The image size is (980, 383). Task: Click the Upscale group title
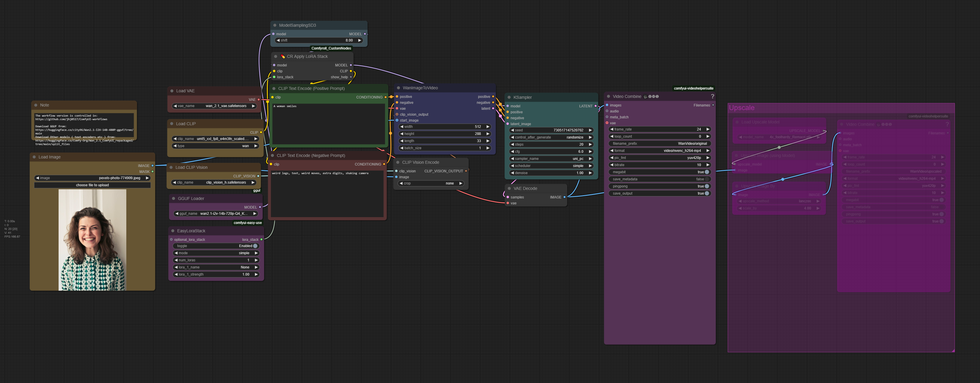tap(741, 108)
